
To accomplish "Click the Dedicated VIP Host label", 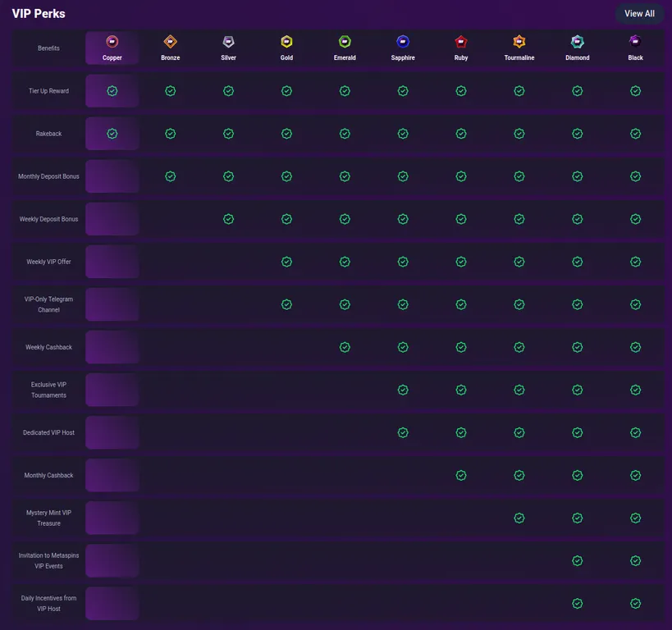I will [49, 433].
